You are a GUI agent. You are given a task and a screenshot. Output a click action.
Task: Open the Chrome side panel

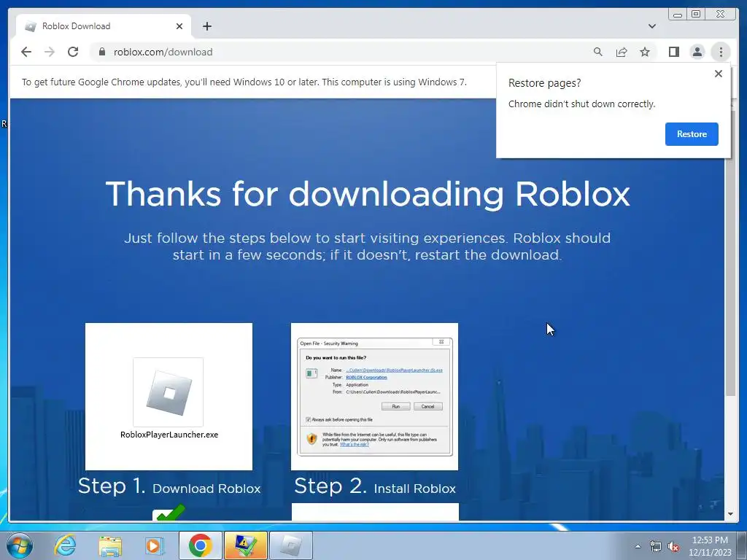pyautogui.click(x=673, y=52)
